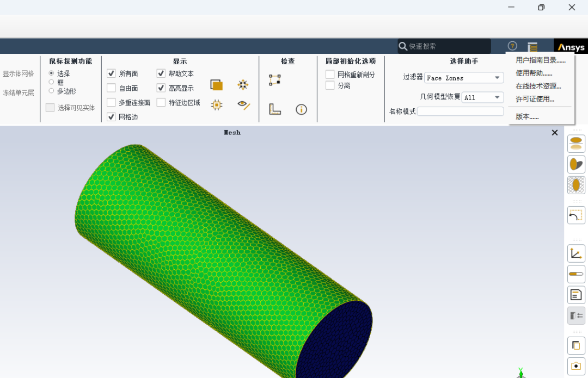Click the coordinate axes icon in right toolbar
Screen dimensions: 588x378
pos(576,253)
